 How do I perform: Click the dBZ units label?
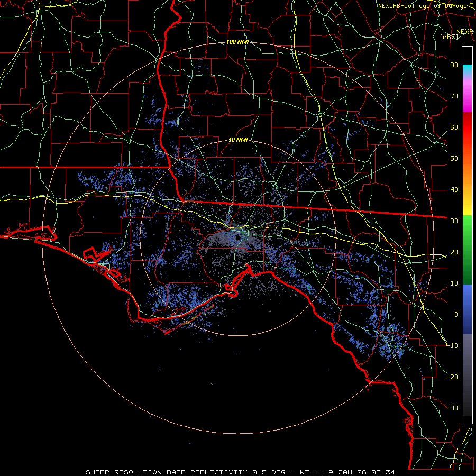click(x=449, y=36)
